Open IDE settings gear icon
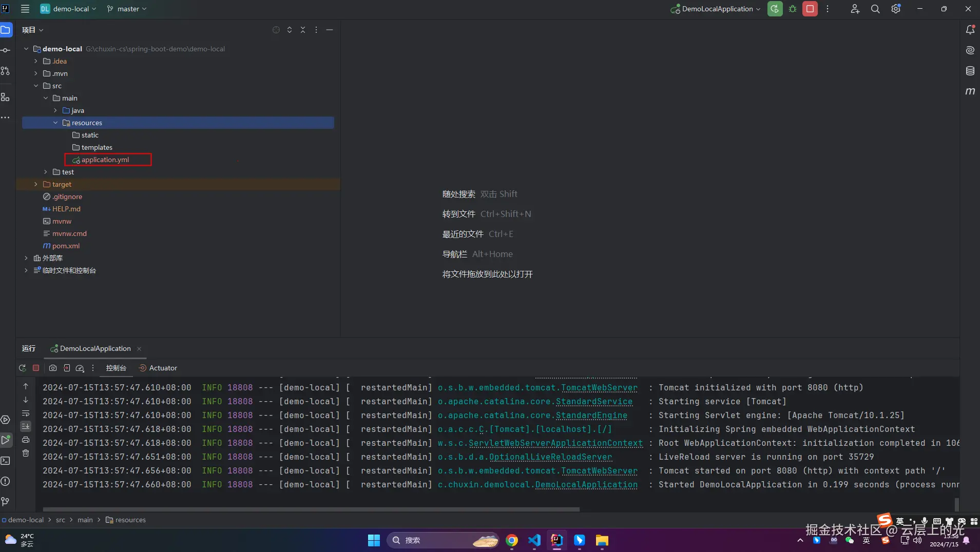This screenshot has width=980, height=552. [896, 9]
